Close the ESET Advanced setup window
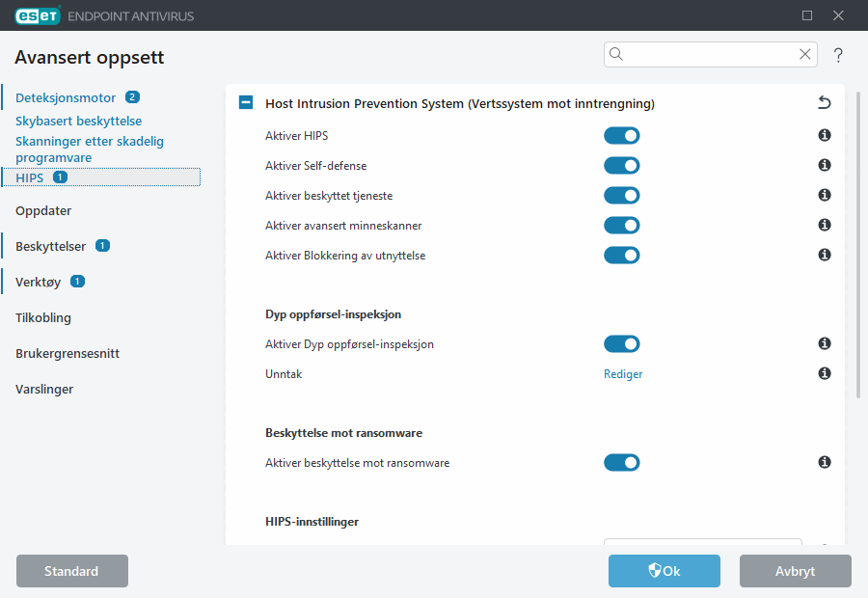The width and height of the screenshot is (868, 598). click(838, 15)
